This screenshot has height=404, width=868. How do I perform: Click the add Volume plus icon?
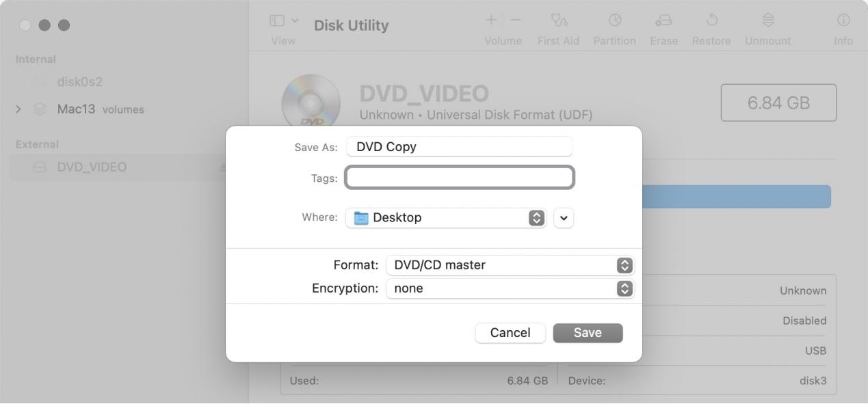491,21
